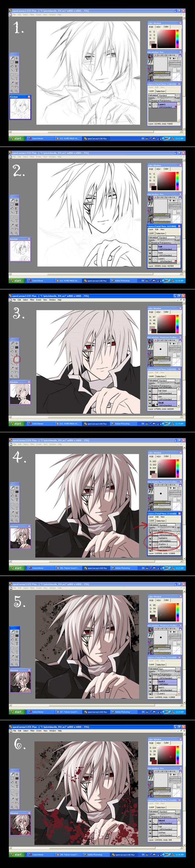This screenshot has width=195, height=868.
Task: Select the Zoom Out magnifier in step 4 toolbox
Action: [x=17, y=520]
